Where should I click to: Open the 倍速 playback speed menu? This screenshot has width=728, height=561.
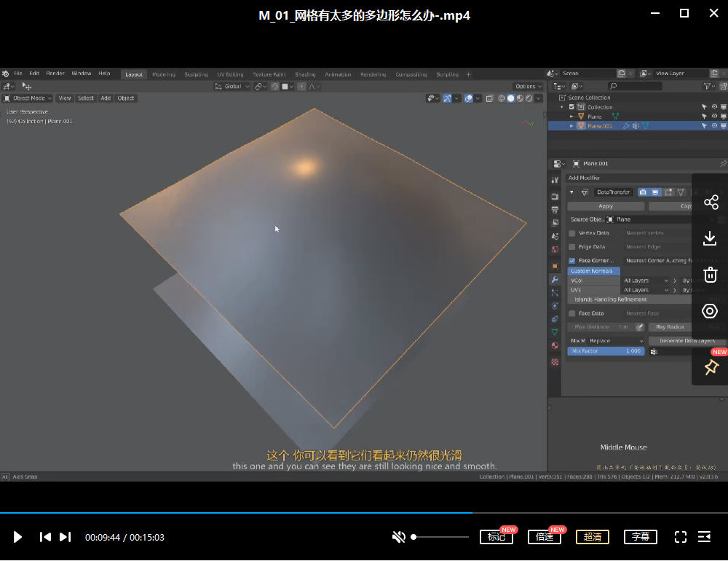545,537
